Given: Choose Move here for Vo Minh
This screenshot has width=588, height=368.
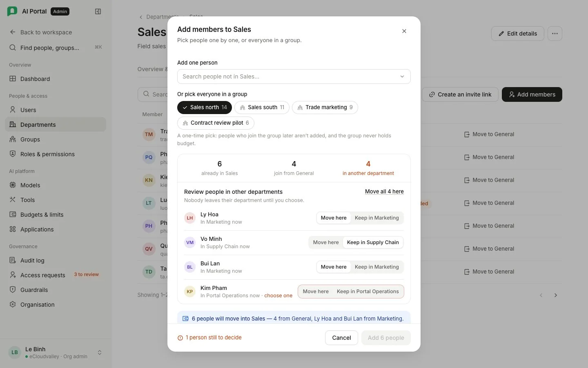Looking at the screenshot, I should 326,242.
